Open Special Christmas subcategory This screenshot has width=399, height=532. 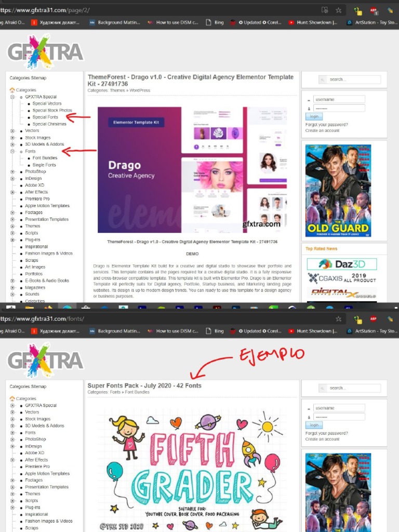(x=49, y=124)
